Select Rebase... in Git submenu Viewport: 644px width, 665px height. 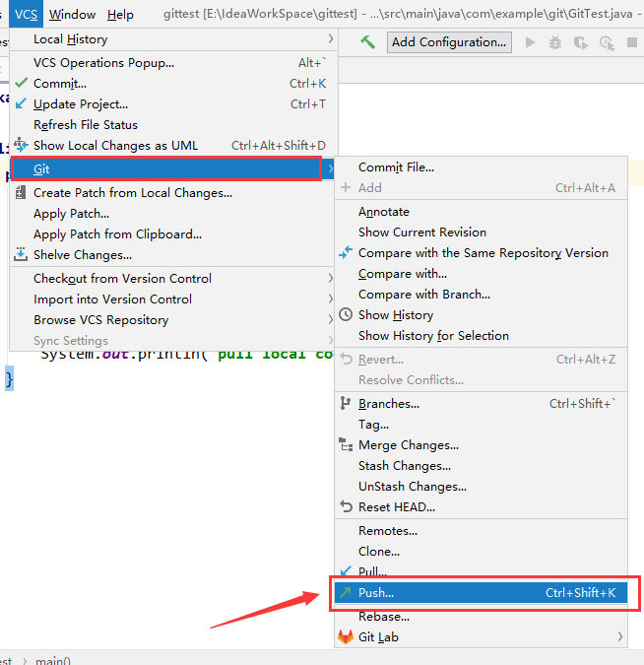481,616
